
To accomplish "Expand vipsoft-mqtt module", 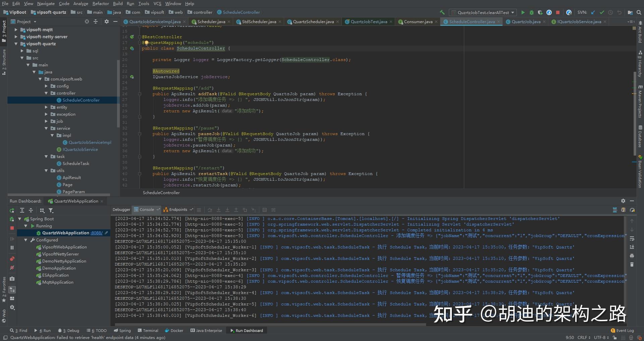I will point(16,30).
